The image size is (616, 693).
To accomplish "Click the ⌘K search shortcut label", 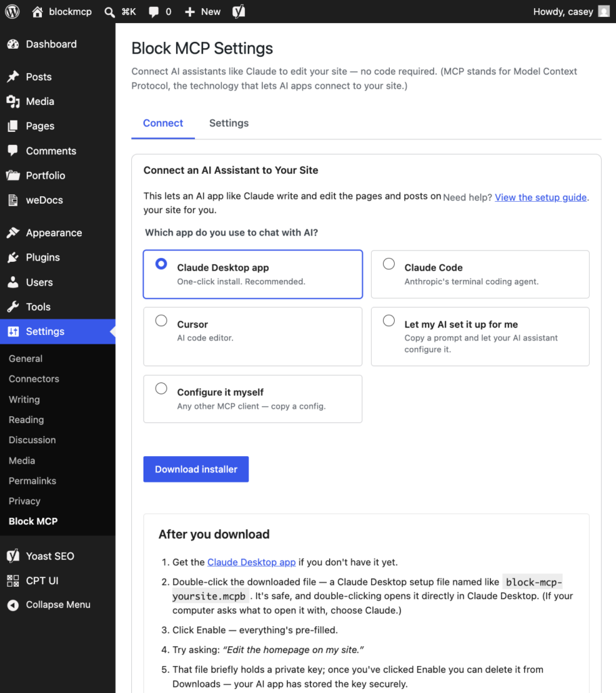I will tap(129, 12).
